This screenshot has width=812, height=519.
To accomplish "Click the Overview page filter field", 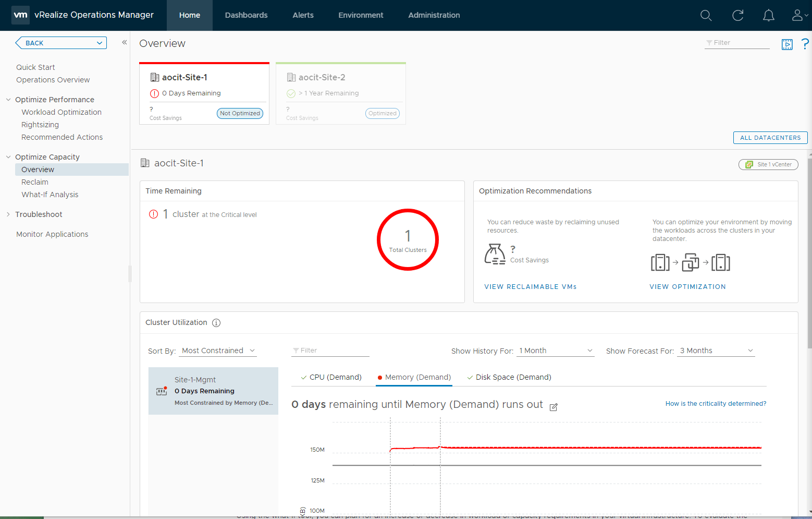I will (737, 43).
